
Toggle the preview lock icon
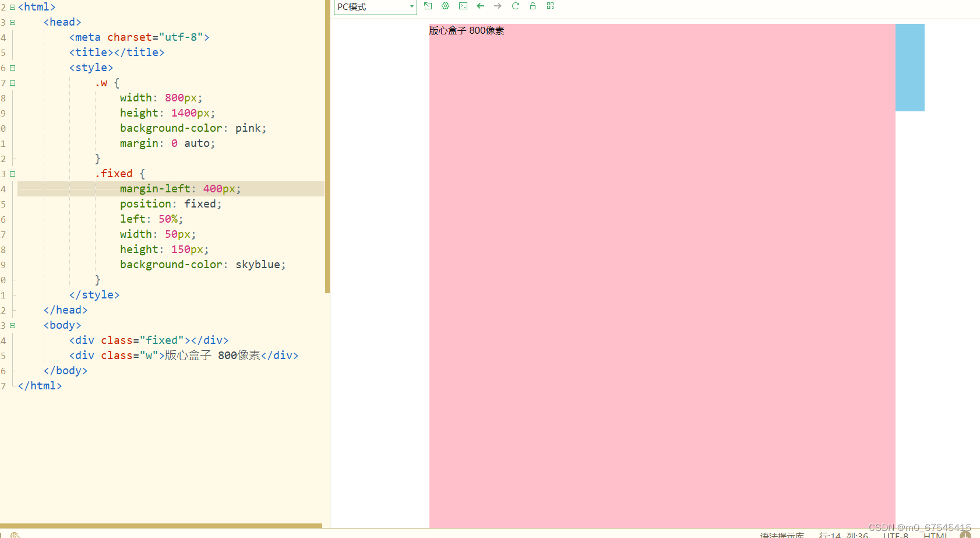click(533, 6)
